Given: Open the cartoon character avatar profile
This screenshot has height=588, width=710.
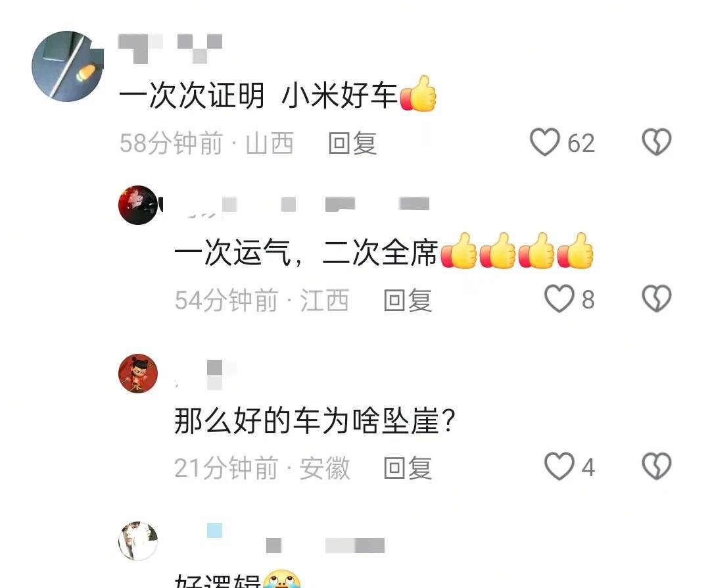Looking at the screenshot, I should coord(138,374).
